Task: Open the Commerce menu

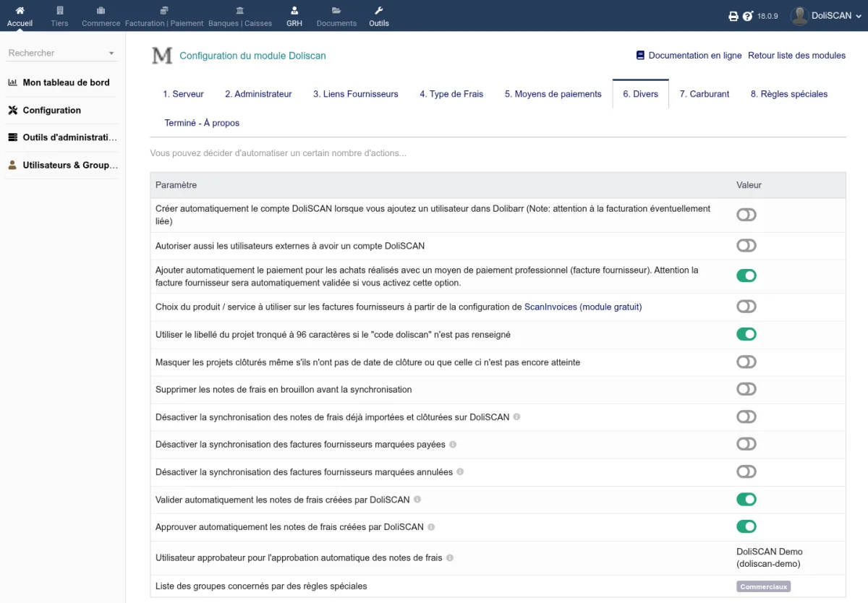Action: point(101,16)
